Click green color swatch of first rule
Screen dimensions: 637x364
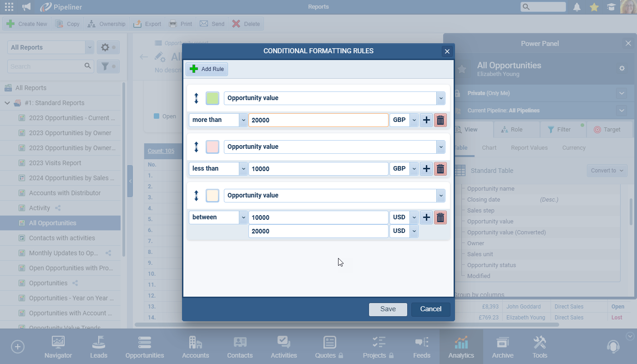pyautogui.click(x=212, y=98)
